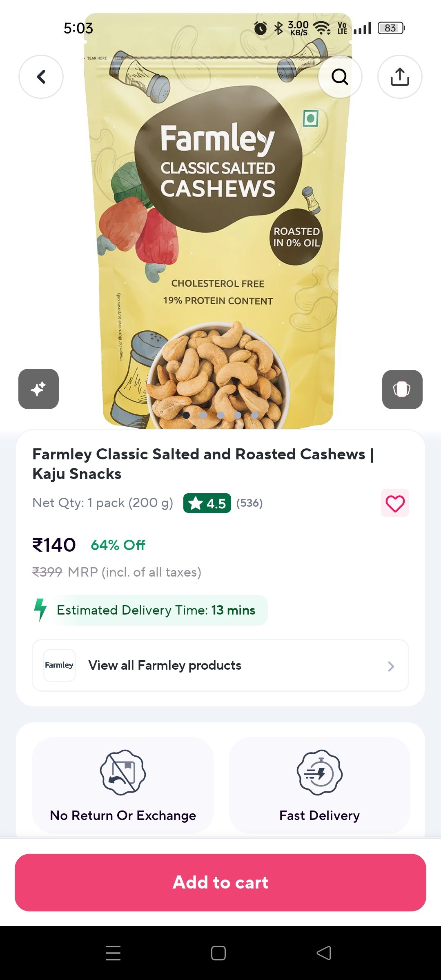Open the similar products view icon
Screen dimensions: 441x980
(402, 389)
